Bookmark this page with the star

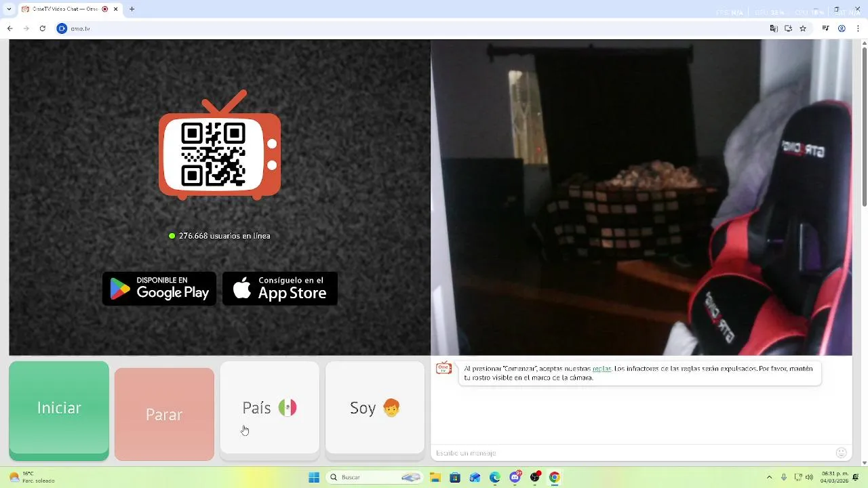[x=803, y=28]
